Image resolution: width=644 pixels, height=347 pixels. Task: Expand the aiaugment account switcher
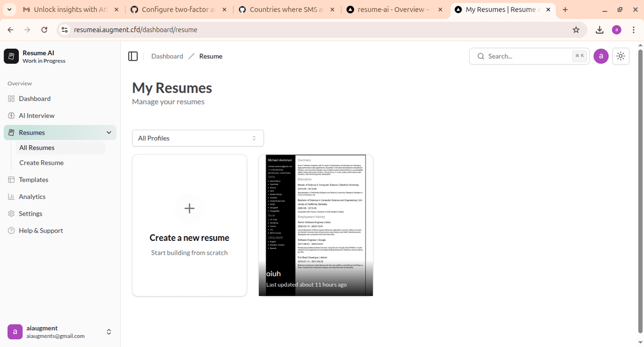click(x=109, y=332)
